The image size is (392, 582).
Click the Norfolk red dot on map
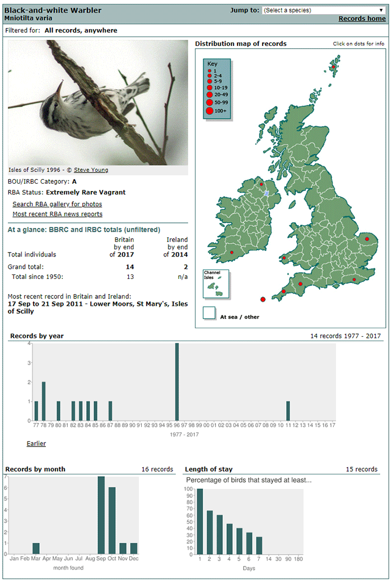pos(367,239)
